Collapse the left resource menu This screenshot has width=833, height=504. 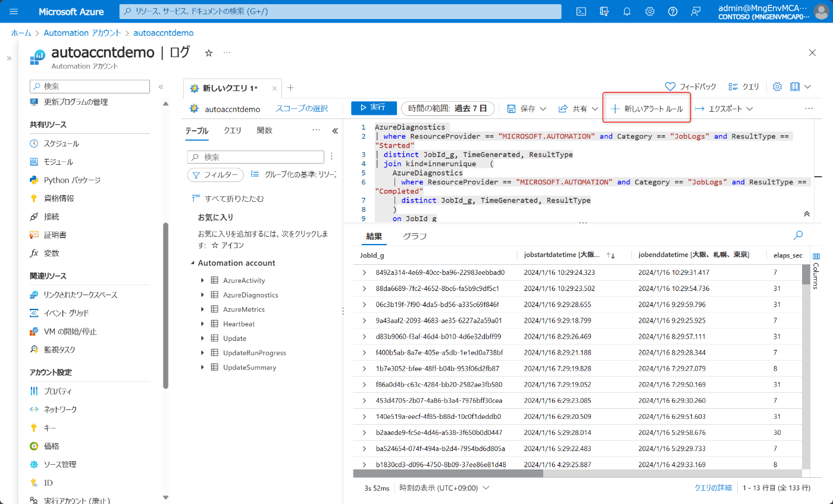161,87
